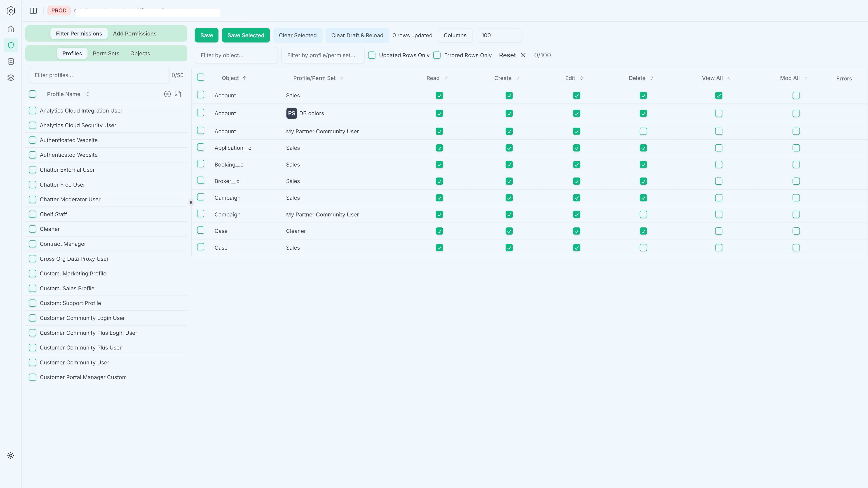Enable Mod All for the Campaign Sales row

[796, 198]
